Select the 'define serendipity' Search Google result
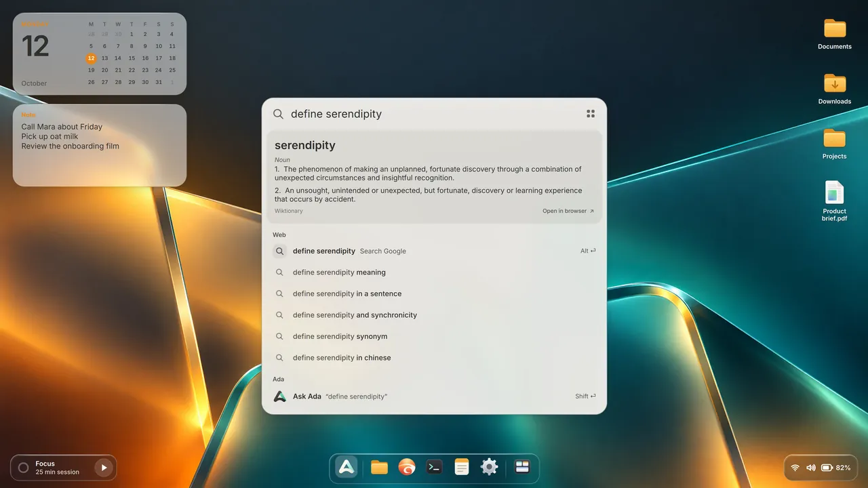Image resolution: width=868 pixels, height=488 pixels. click(x=434, y=251)
